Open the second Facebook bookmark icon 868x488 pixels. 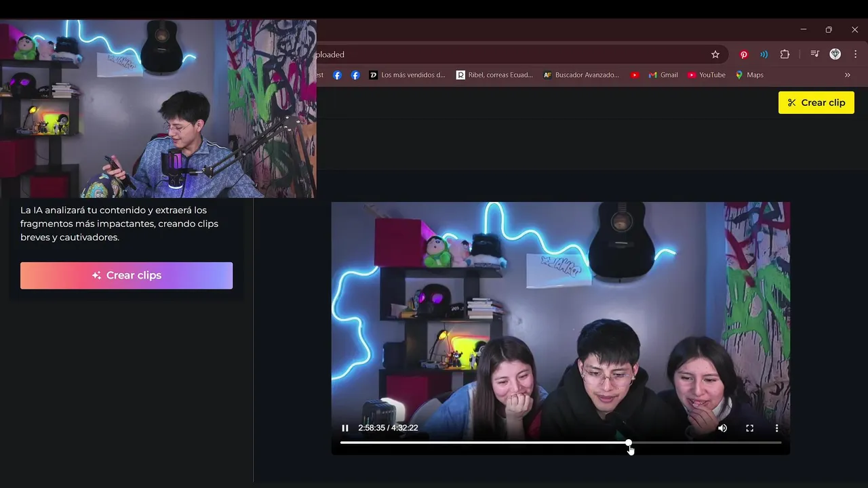tap(355, 75)
